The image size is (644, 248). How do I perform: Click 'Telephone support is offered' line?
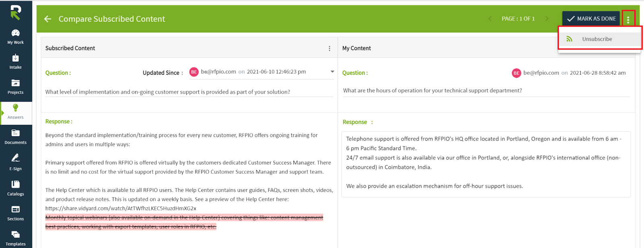pyautogui.click(x=484, y=144)
